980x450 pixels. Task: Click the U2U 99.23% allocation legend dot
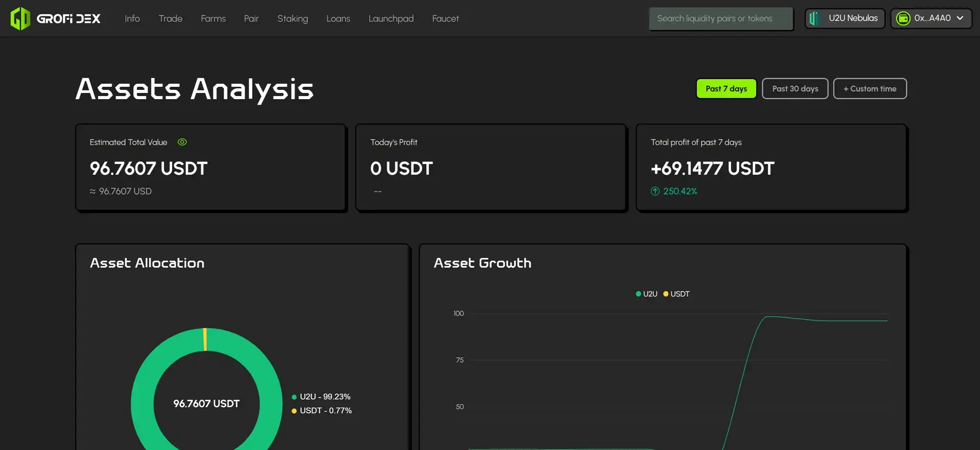(x=294, y=397)
